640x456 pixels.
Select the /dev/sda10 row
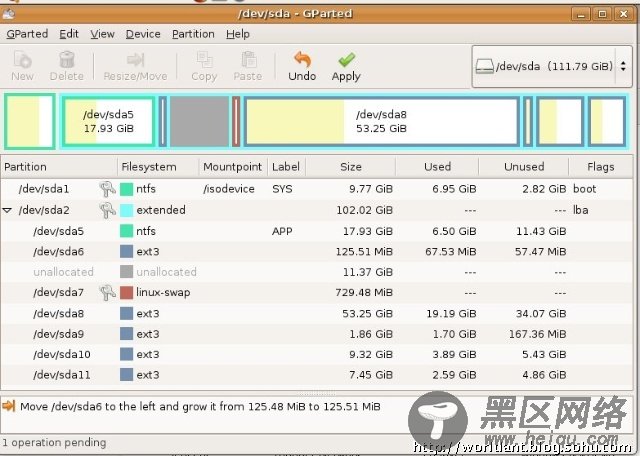pyautogui.click(x=317, y=354)
